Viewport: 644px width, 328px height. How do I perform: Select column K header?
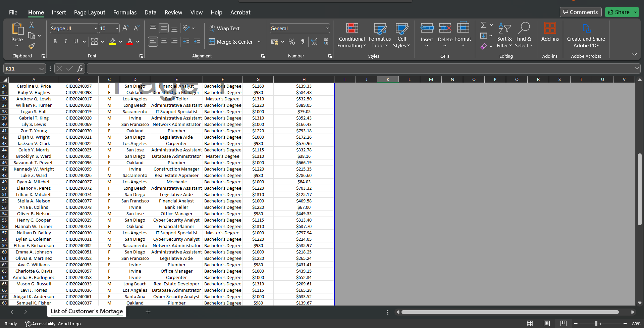point(388,80)
